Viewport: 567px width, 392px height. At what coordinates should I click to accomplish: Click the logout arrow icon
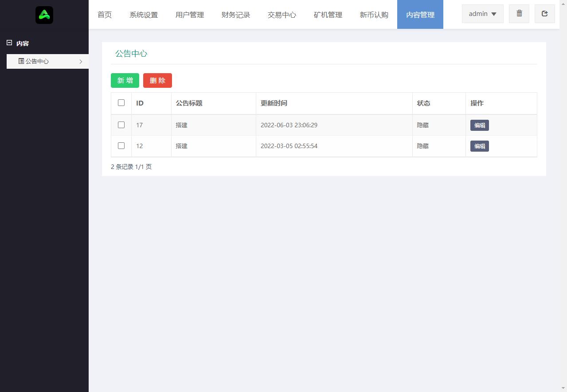(x=545, y=14)
